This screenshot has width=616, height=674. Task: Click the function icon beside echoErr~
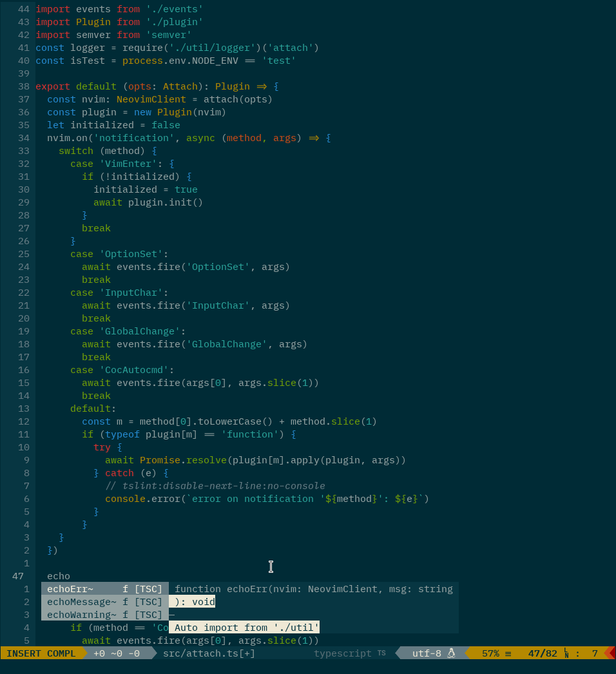pyautogui.click(x=126, y=588)
